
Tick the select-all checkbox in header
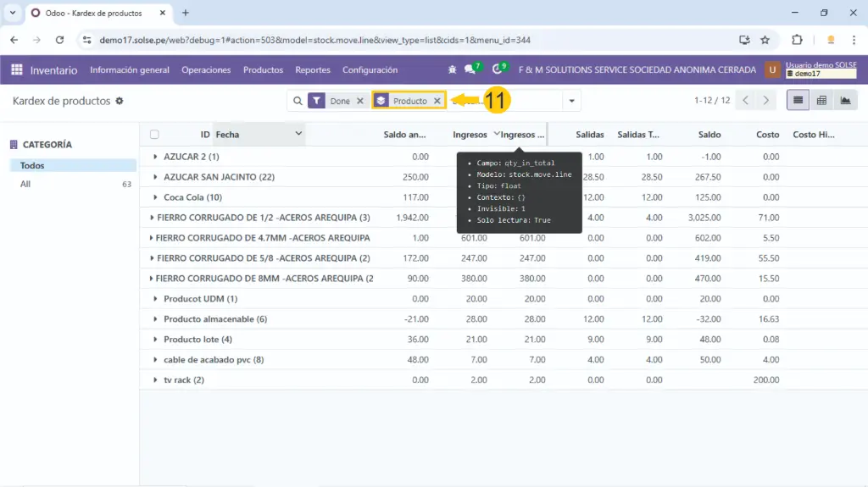click(x=154, y=134)
